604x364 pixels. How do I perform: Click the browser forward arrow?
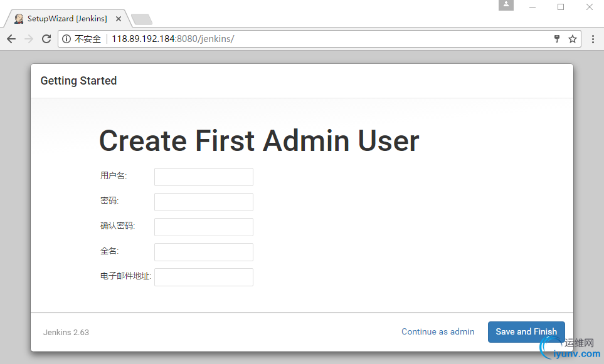pos(29,39)
